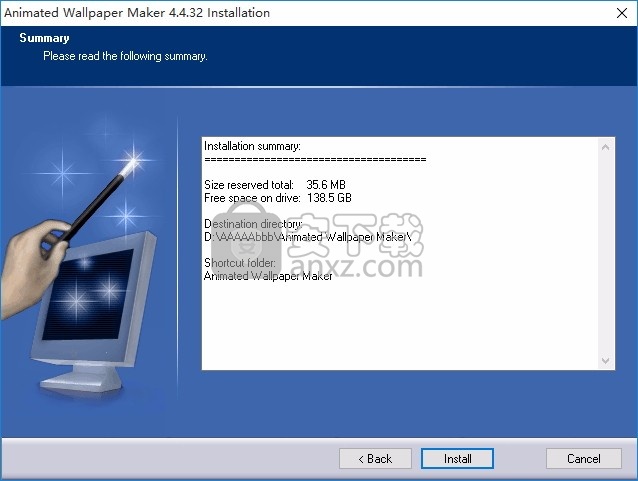638x481 pixels.
Task: Go back with the Back button
Action: 375,459
